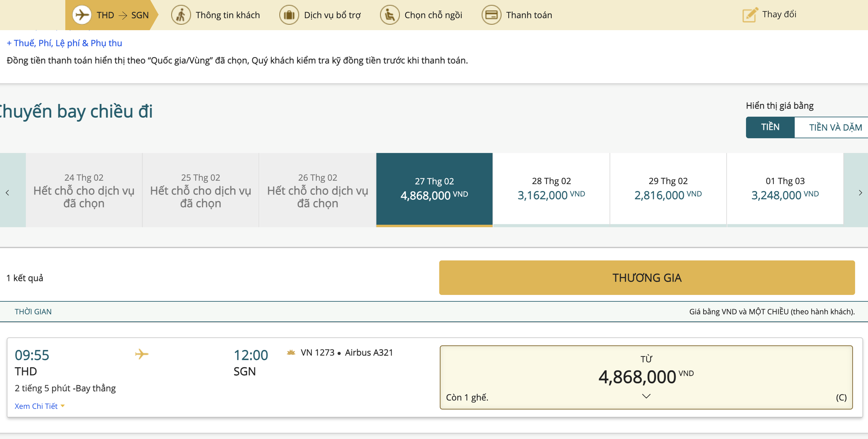Viewport: 868px width, 439px height.
Task: Select the 26 Thg 02 date tab
Action: coord(318,190)
